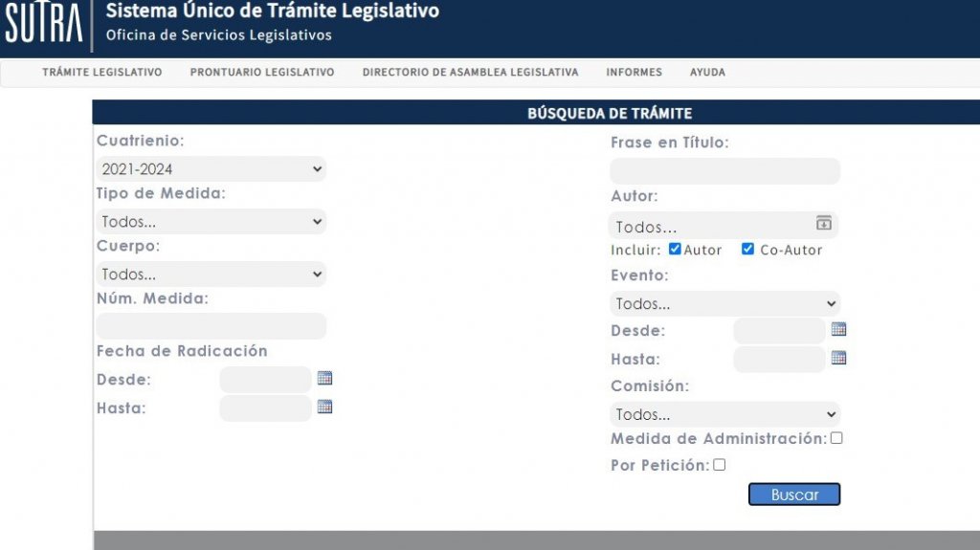The height and width of the screenshot is (550, 980).
Task: Open calendar for Fecha de Radicación Desde
Action: (x=324, y=379)
